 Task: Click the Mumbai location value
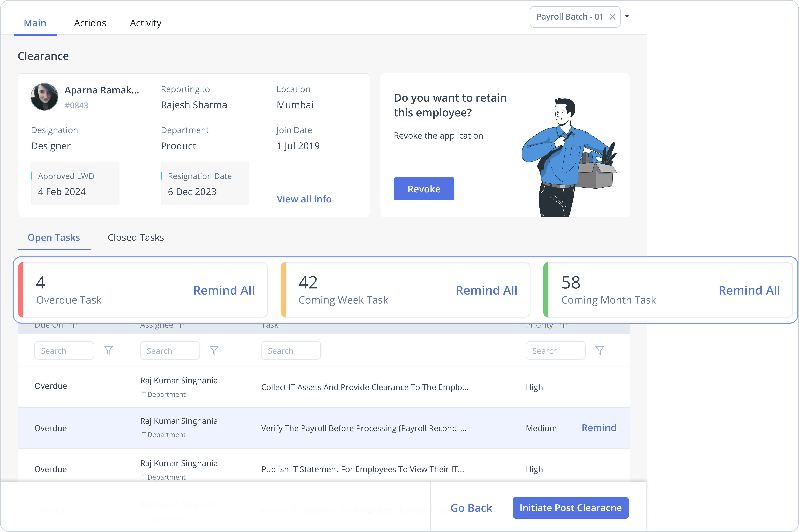tap(295, 105)
